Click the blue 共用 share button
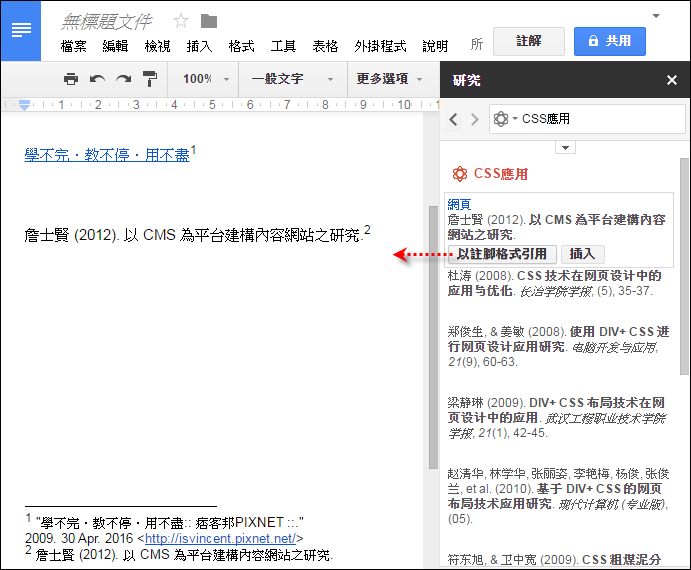This screenshot has height=570, width=691. click(x=610, y=41)
